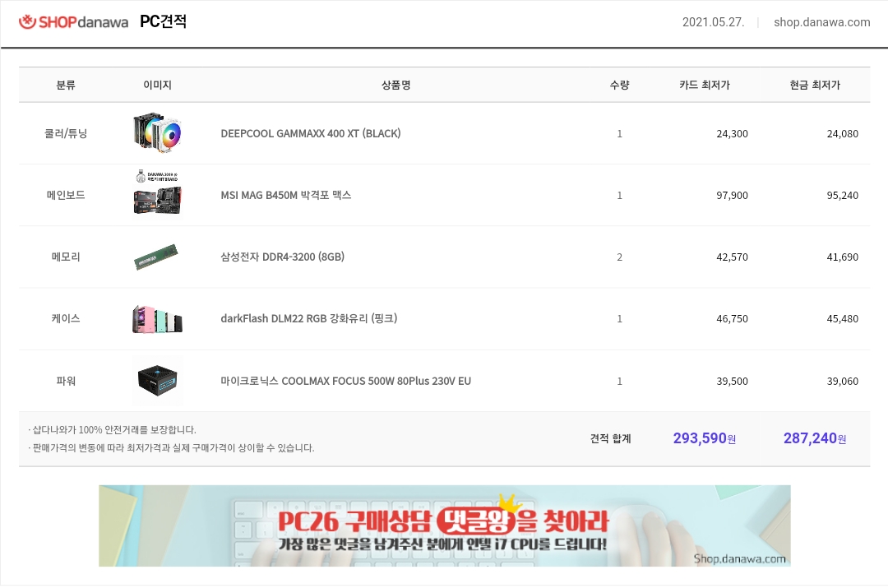Click the 상품명 column header
Image resolution: width=888 pixels, height=588 pixels.
pos(395,85)
